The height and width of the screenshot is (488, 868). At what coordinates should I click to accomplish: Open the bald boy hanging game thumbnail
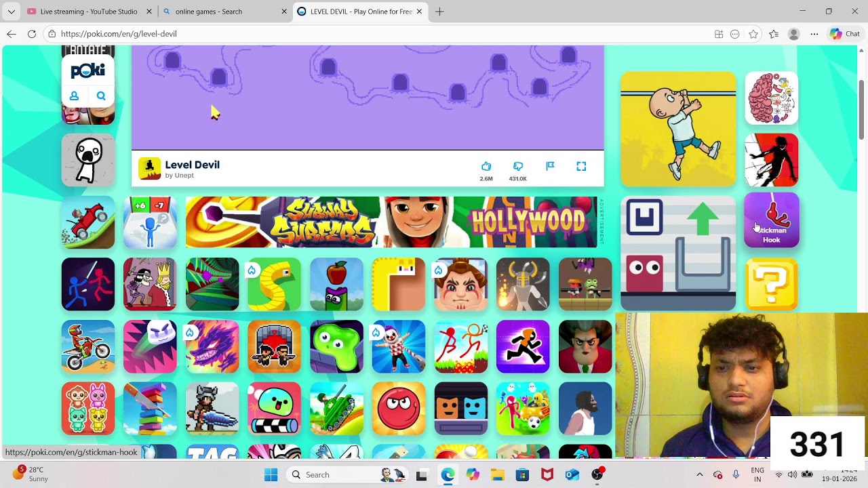click(x=678, y=129)
